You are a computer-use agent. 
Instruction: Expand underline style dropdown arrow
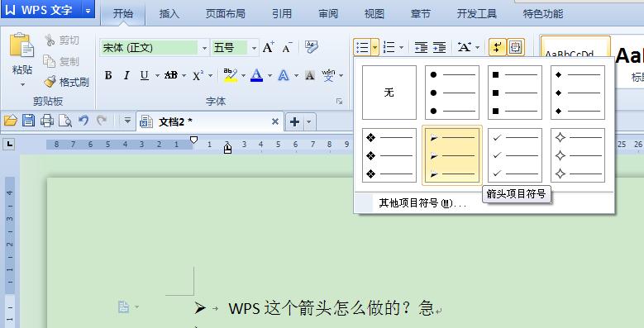tap(156, 75)
